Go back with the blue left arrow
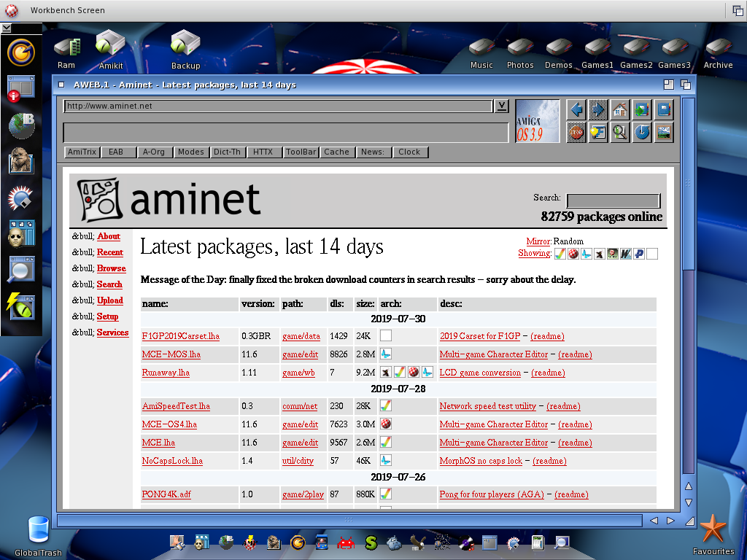This screenshot has width=747, height=560. [x=576, y=110]
